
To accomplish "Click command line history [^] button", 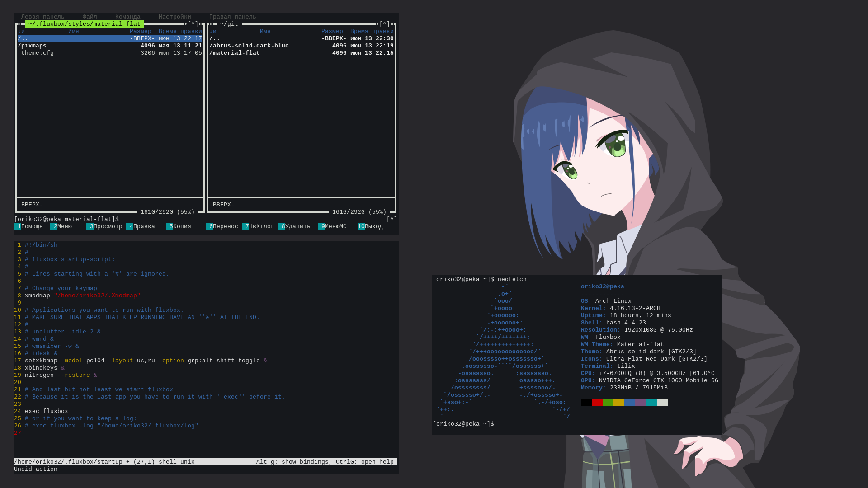I will (392, 219).
